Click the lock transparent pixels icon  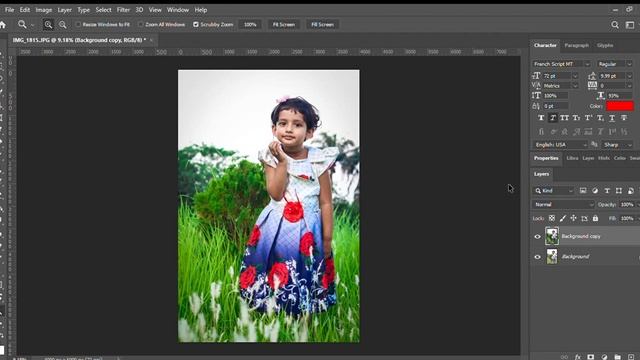pyautogui.click(x=552, y=218)
